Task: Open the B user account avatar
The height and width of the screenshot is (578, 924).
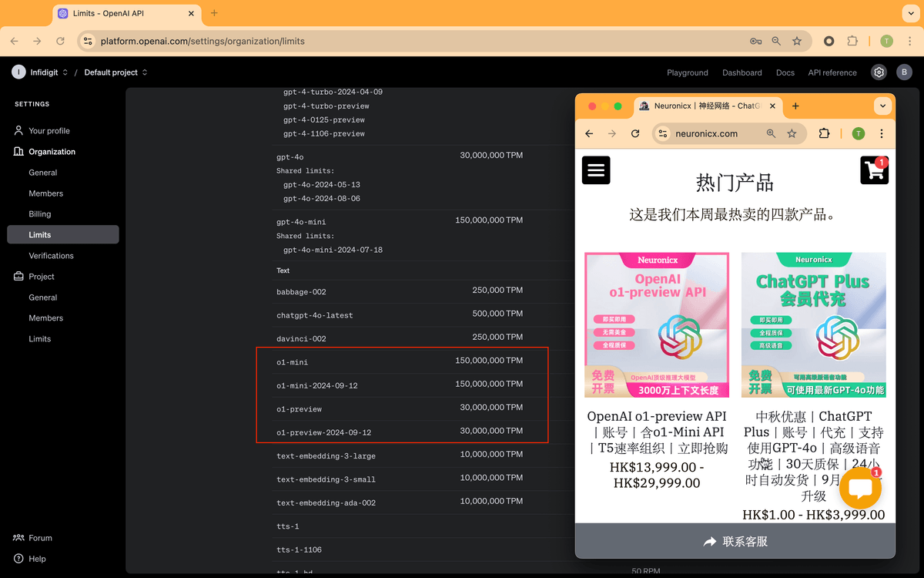Action: 904,72
